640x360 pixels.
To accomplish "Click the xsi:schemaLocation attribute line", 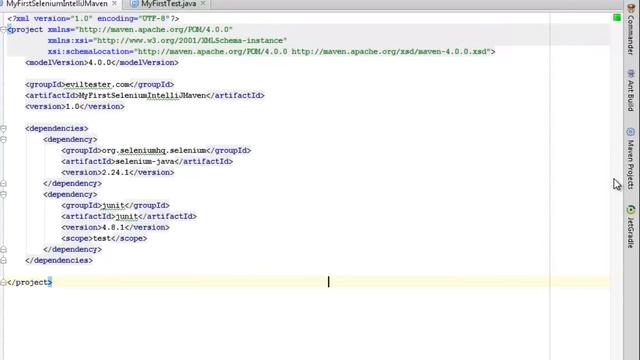I will pos(271,52).
